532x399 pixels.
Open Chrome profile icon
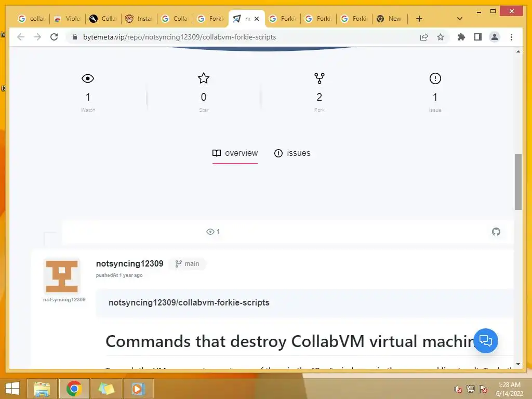[495, 37]
